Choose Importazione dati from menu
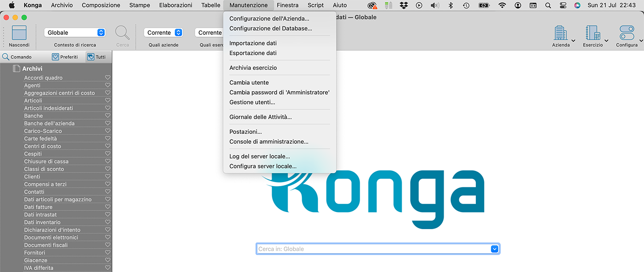 pos(253,43)
